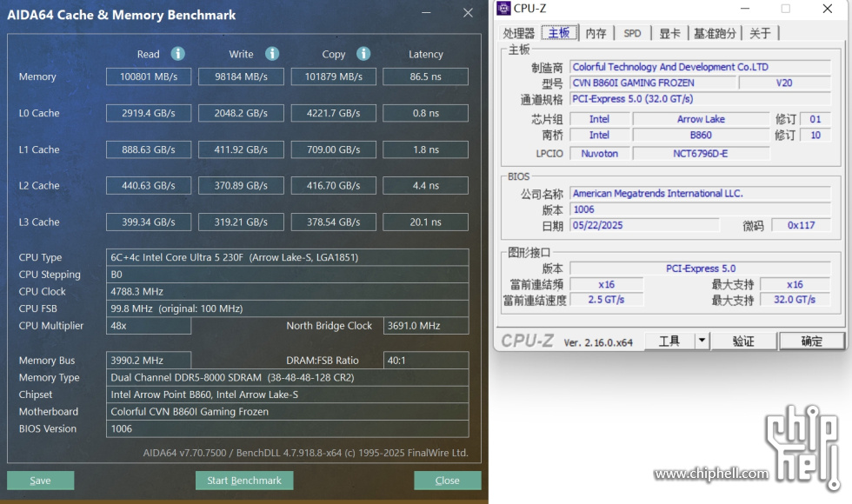Open the 关于 tab in CPU-Z
852x504 pixels.
[760, 33]
